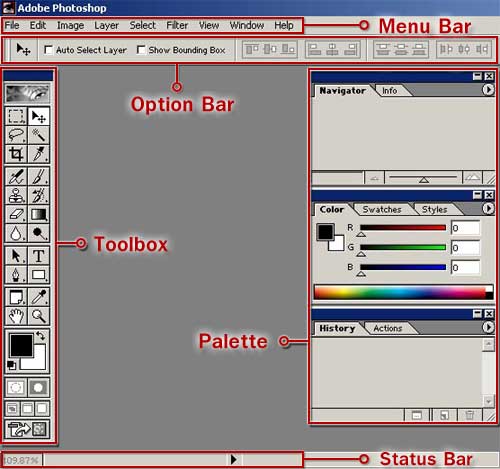This screenshot has height=469, width=500.
Task: Open the Color palette flyout menu
Action: tap(488, 208)
